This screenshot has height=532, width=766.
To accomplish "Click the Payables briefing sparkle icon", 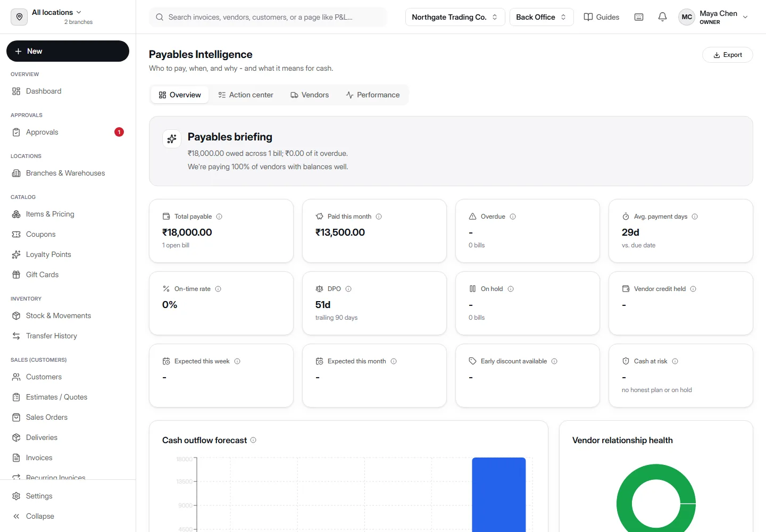I will click(172, 139).
